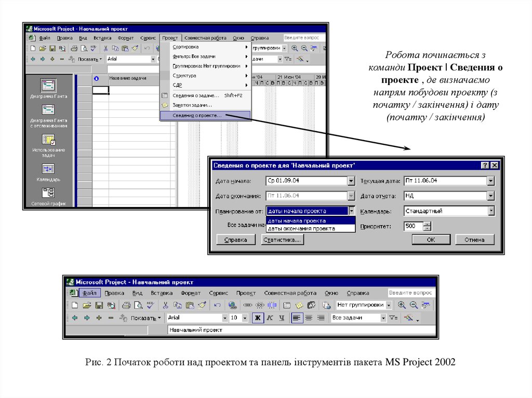This screenshot has width=532, height=398.
Task: Open Сервис menu in lower toolbar strip
Action: click(x=219, y=293)
